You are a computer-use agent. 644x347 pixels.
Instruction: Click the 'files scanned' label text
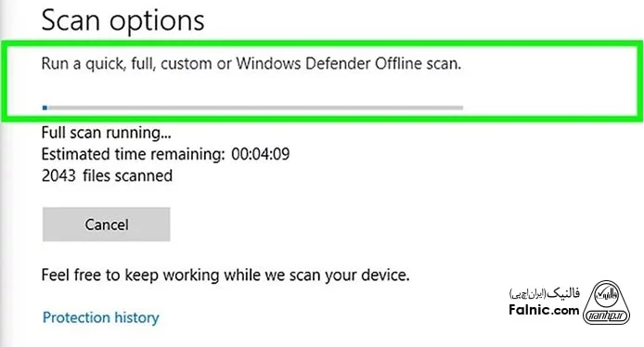tap(127, 175)
